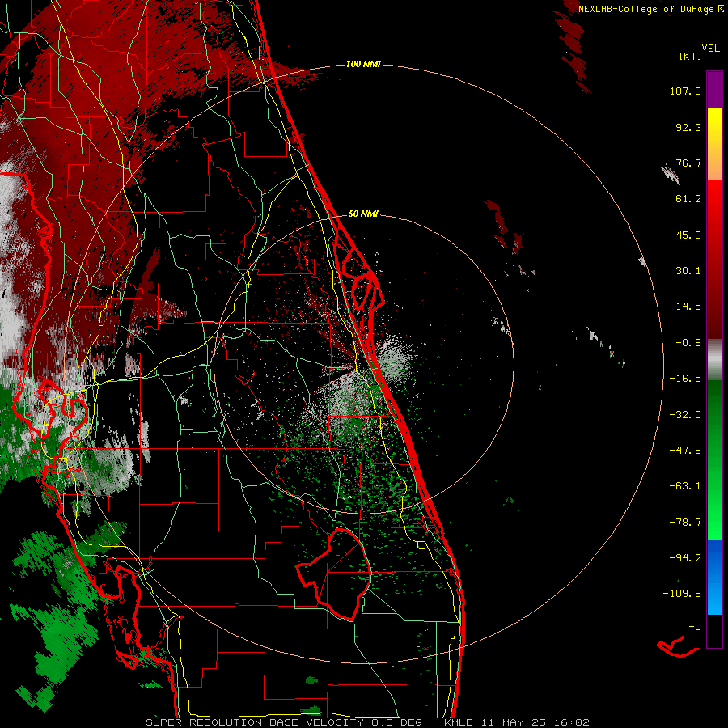Click the NEXLAB-College of DuPage header text
This screenshot has height=728, width=728.
651,9
